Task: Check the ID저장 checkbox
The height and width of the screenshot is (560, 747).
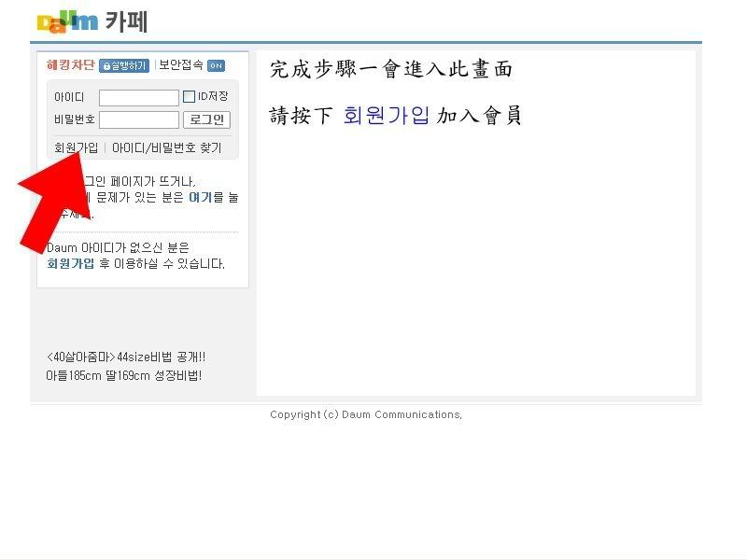Action: coord(189,96)
